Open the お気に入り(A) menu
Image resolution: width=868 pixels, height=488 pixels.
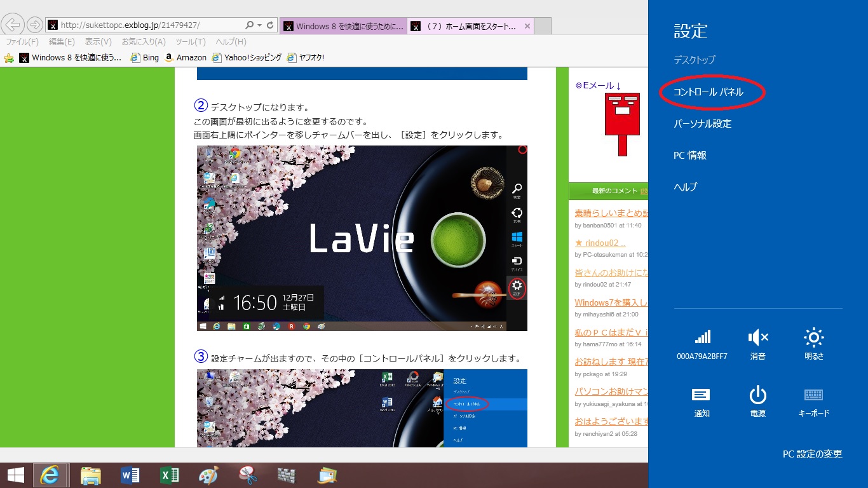pos(144,42)
